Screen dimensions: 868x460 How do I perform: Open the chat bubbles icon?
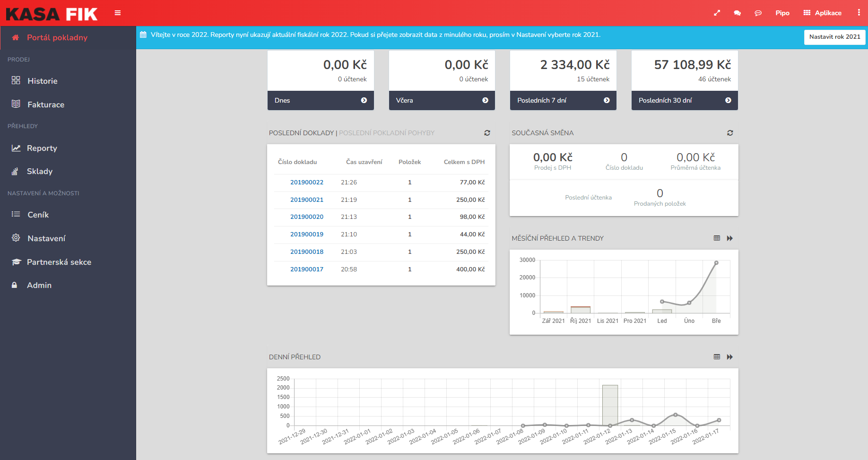pos(737,13)
